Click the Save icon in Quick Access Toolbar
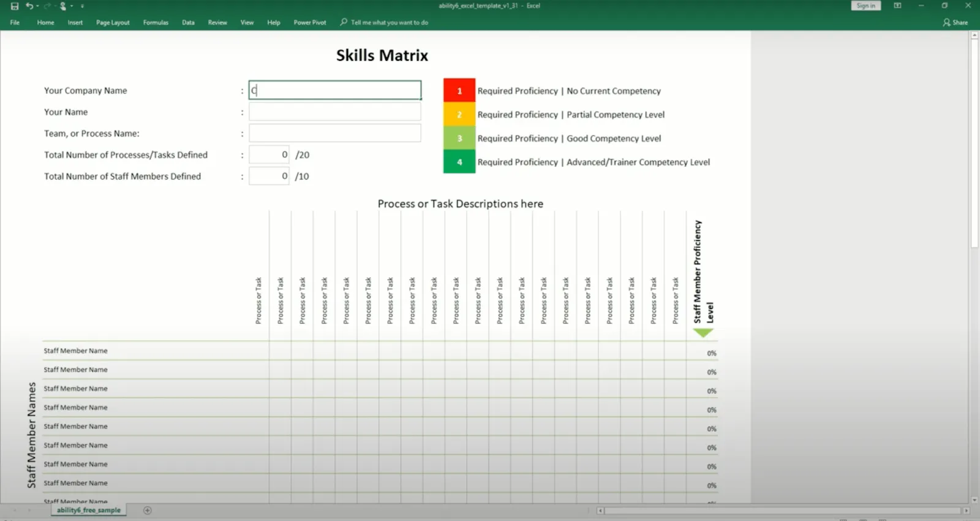 pos(15,6)
